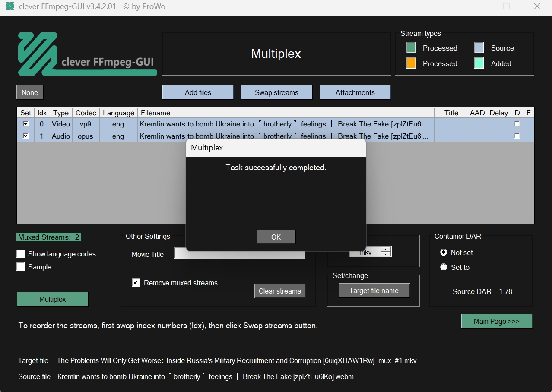552x392 pixels.
Task: Click the Clear streams button
Action: (280, 291)
